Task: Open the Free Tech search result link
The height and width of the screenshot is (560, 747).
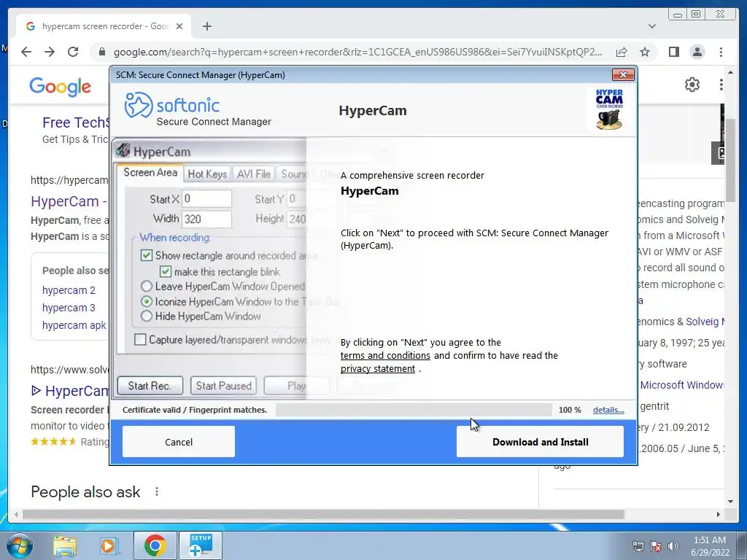Action: tap(76, 122)
